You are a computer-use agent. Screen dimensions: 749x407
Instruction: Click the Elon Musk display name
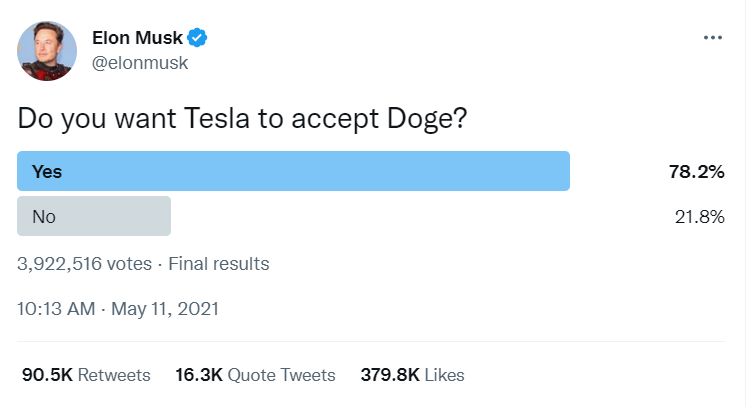(x=137, y=38)
